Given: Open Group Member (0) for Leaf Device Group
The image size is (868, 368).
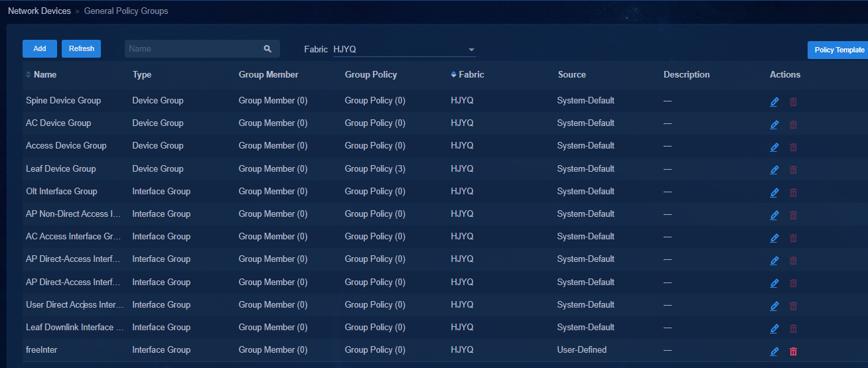Looking at the screenshot, I should coord(273,168).
